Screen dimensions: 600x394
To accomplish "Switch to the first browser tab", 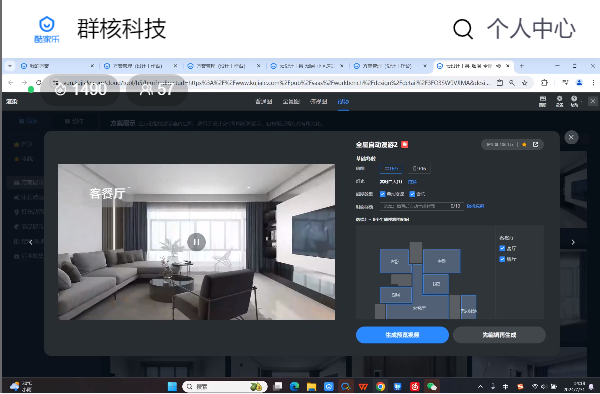I will click(57, 66).
